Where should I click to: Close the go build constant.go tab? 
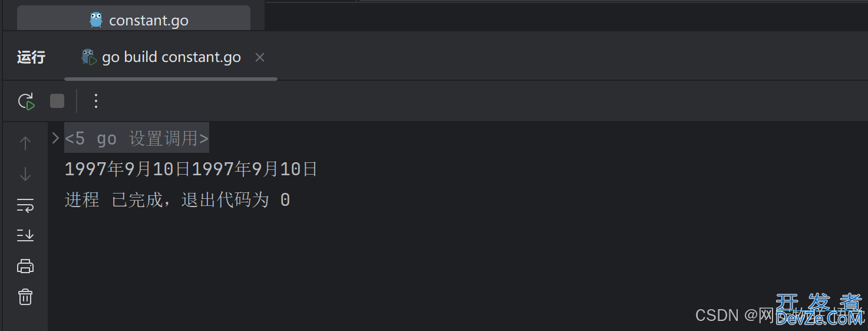(x=260, y=57)
